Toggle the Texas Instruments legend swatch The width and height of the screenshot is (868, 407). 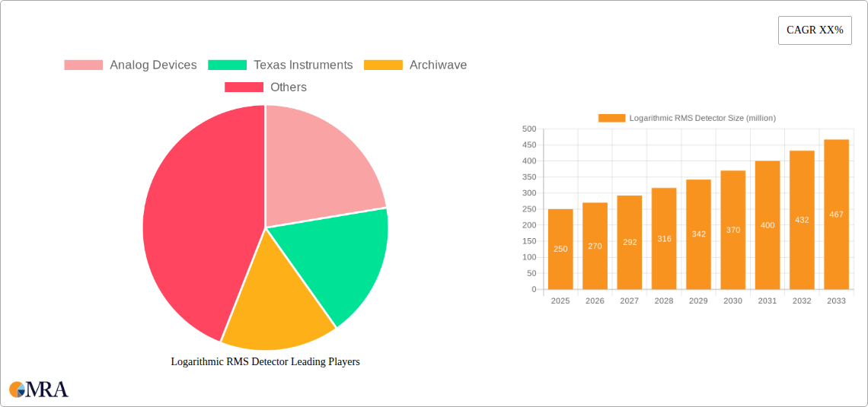[227, 65]
